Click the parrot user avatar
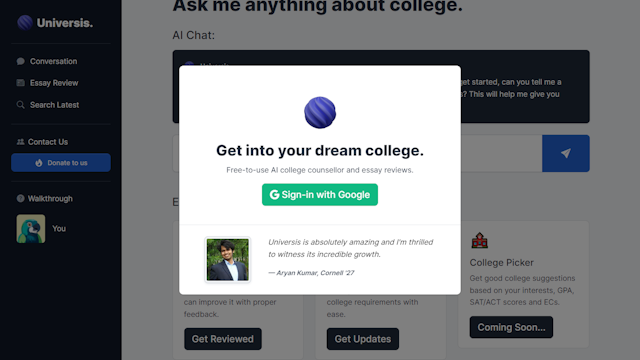The image size is (640, 360). tap(31, 229)
